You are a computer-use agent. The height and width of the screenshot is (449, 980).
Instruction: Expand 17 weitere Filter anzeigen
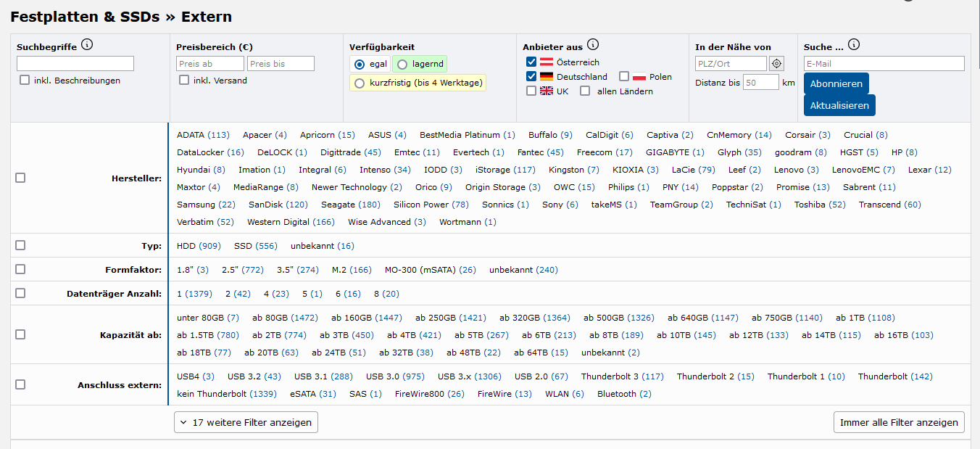246,422
